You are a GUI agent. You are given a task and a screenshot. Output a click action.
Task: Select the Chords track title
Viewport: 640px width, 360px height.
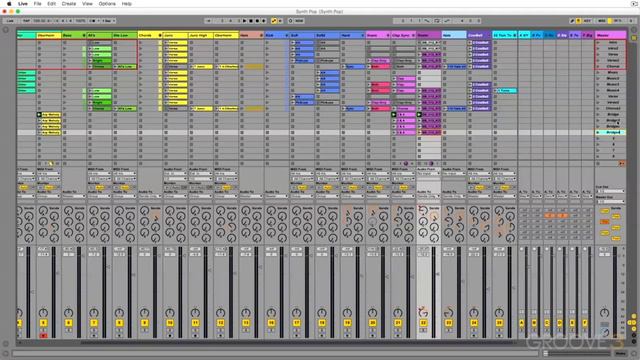(146, 36)
